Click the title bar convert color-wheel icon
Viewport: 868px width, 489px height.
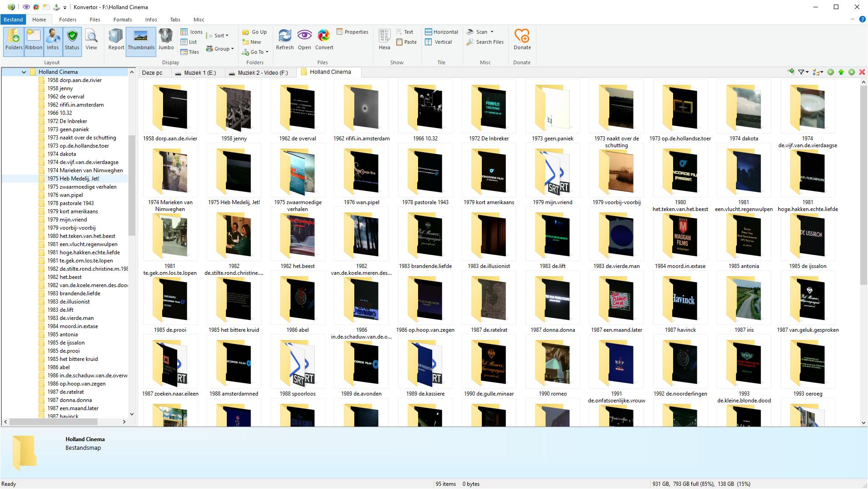tap(36, 7)
